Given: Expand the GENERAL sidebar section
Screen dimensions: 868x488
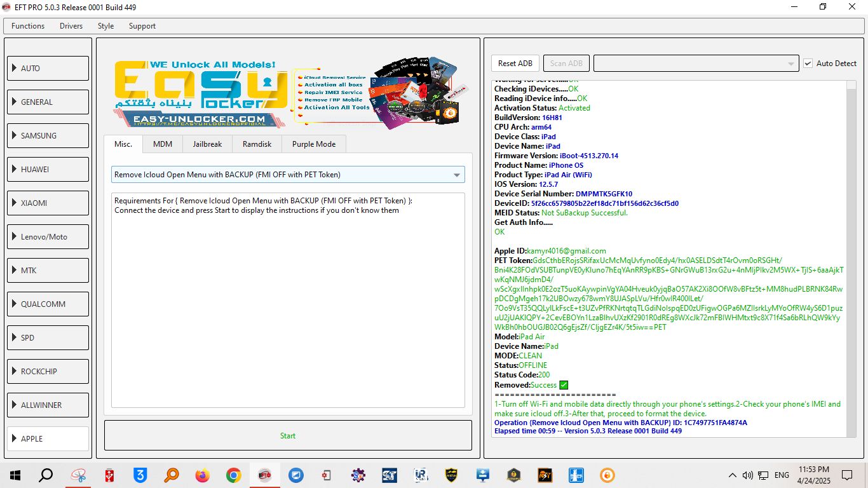Looking at the screenshot, I should pyautogui.click(x=48, y=102).
